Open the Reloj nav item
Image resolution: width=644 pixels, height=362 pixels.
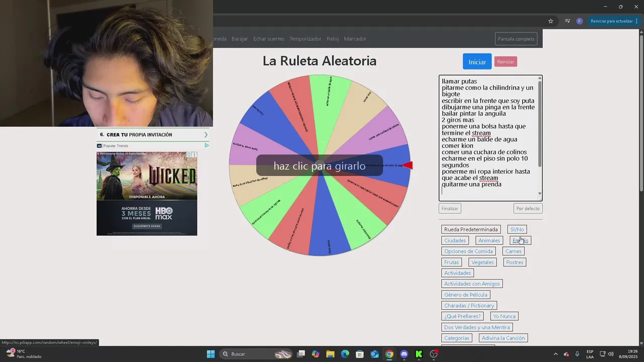click(x=333, y=39)
